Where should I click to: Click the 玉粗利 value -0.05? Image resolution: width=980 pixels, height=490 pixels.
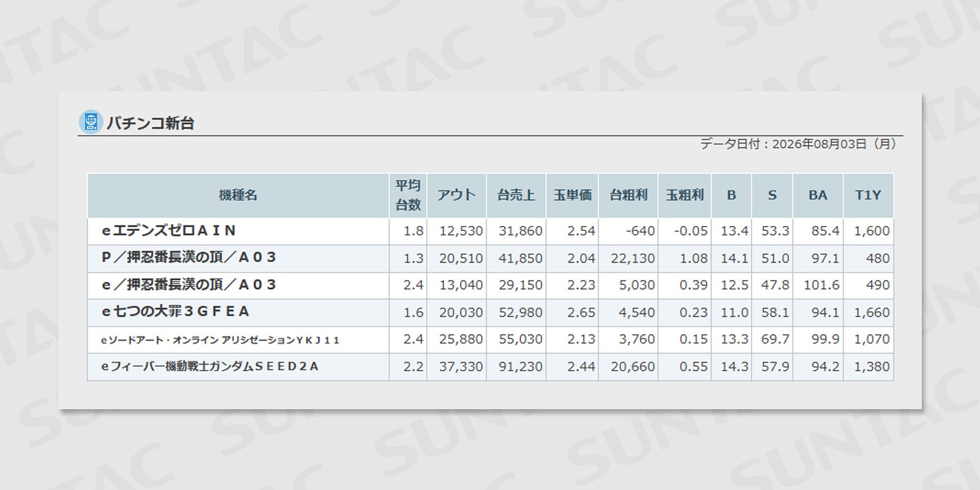tap(690, 231)
